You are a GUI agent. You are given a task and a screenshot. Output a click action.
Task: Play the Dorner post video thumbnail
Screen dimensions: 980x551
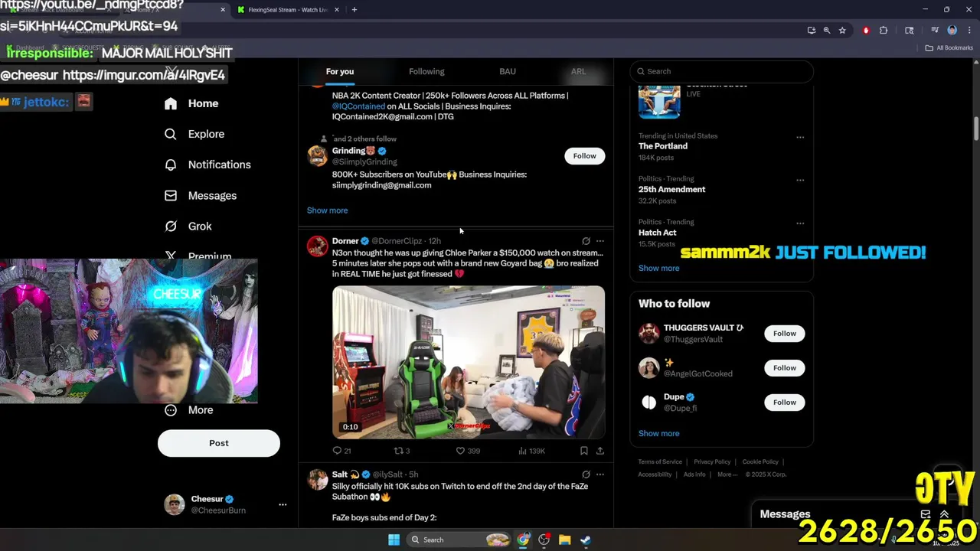(469, 362)
